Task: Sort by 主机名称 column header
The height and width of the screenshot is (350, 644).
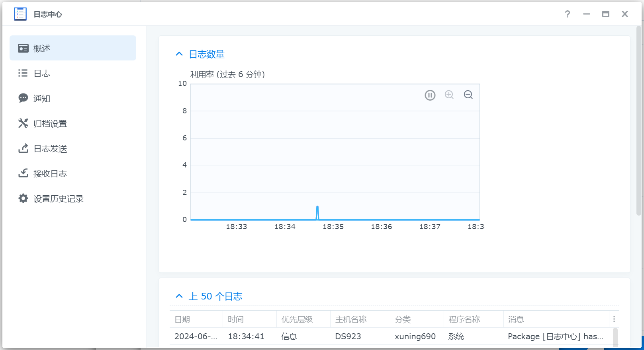Action: (x=360, y=319)
